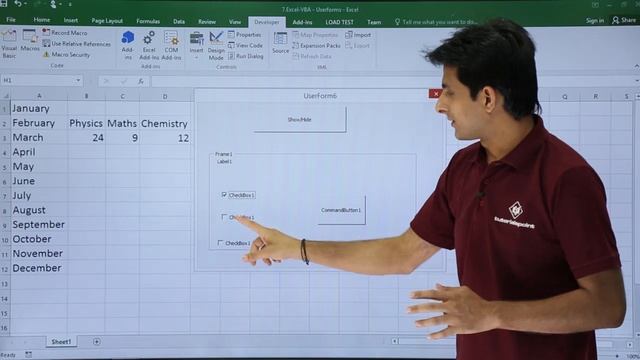This screenshot has width=640, height=360.
Task: Select the January cell
Action: pyautogui.click(x=39, y=109)
